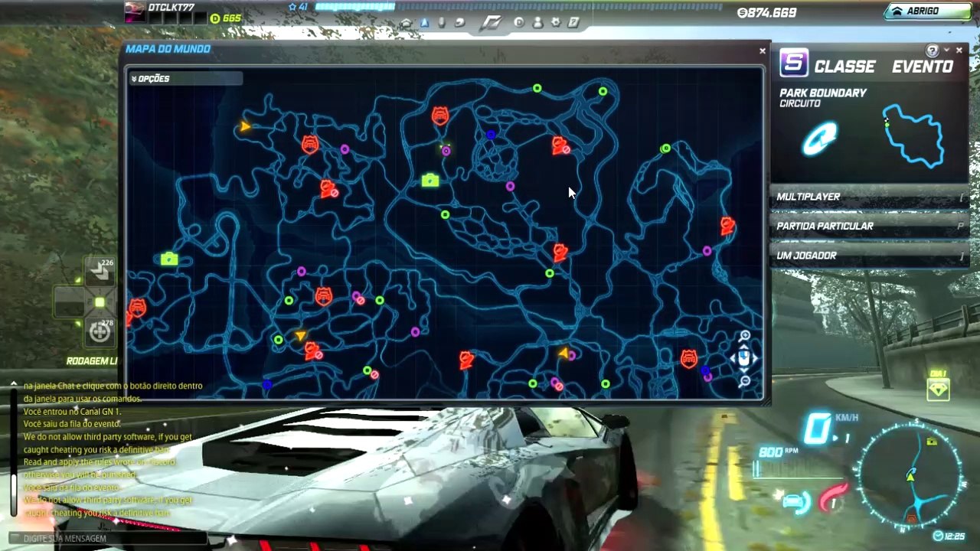Click the map pan mouse control
This screenshot has width=980, height=551.
743,358
